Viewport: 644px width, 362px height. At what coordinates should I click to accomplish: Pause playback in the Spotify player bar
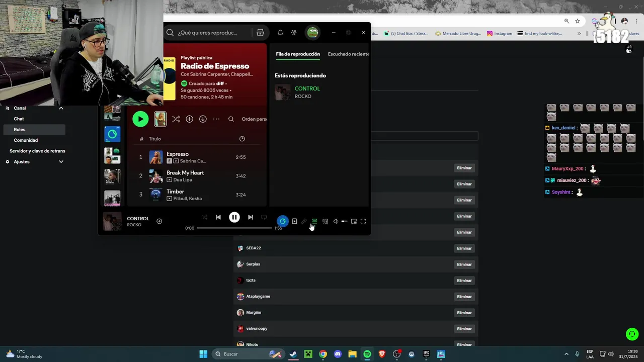pos(234,217)
